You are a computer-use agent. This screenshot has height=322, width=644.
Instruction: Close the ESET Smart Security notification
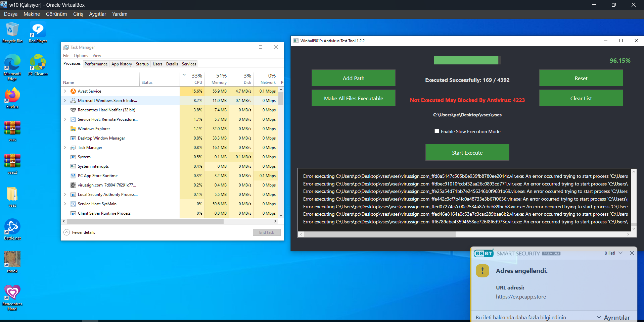click(x=632, y=253)
